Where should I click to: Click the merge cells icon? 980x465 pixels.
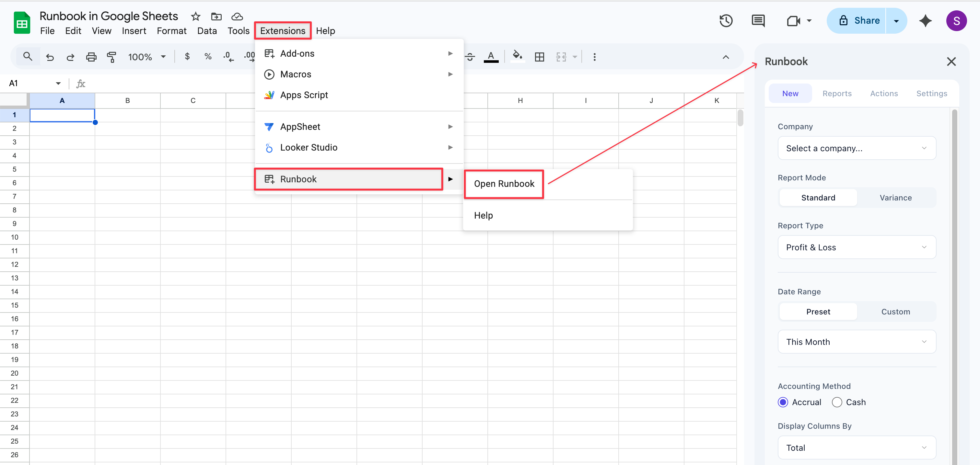pos(561,57)
